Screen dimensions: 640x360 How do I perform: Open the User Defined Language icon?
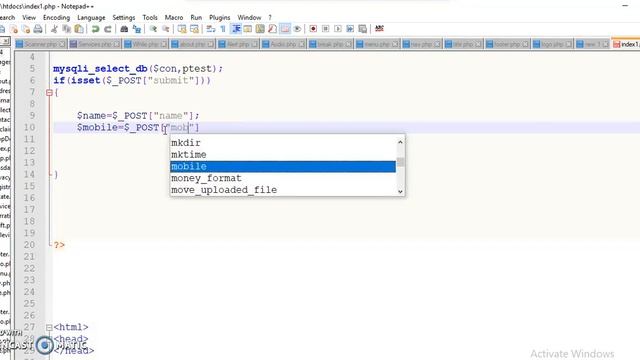click(248, 29)
